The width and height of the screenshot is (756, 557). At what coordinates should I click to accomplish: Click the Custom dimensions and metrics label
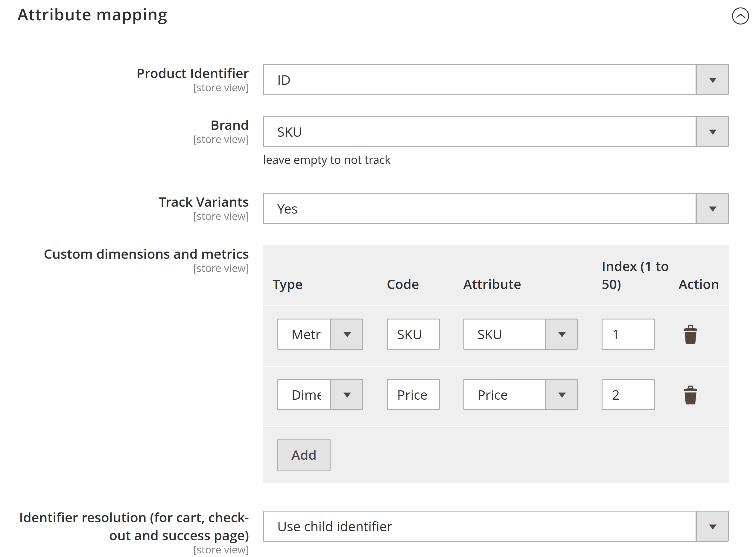pos(146,254)
